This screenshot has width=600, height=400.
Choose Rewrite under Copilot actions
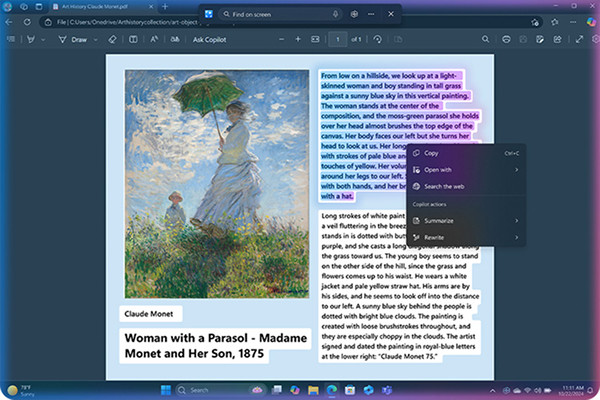(466, 237)
